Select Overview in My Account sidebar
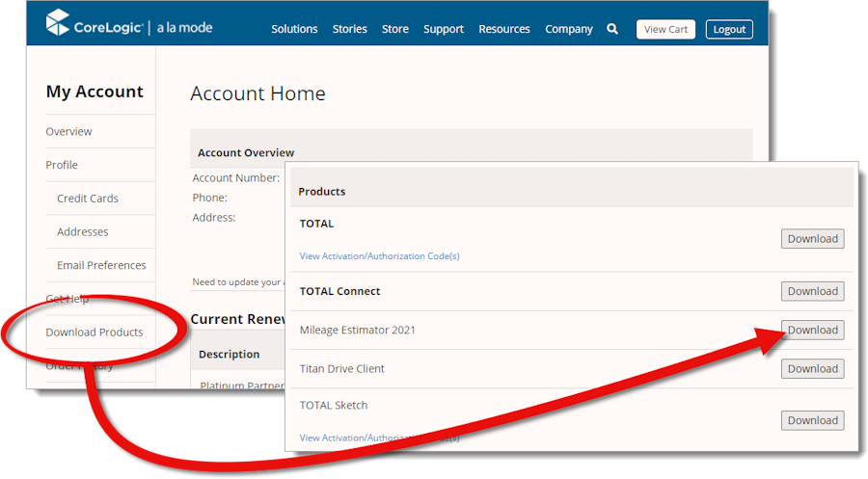The image size is (868, 479). [68, 132]
